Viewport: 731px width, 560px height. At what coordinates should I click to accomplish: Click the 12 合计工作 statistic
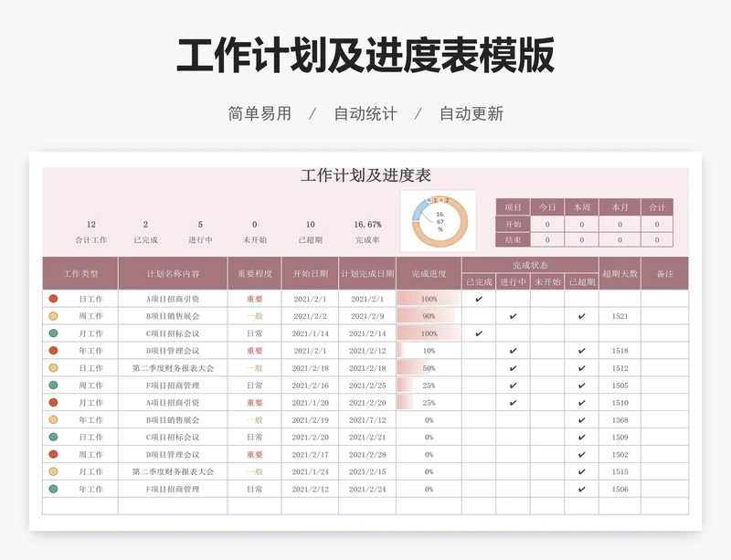(90, 232)
